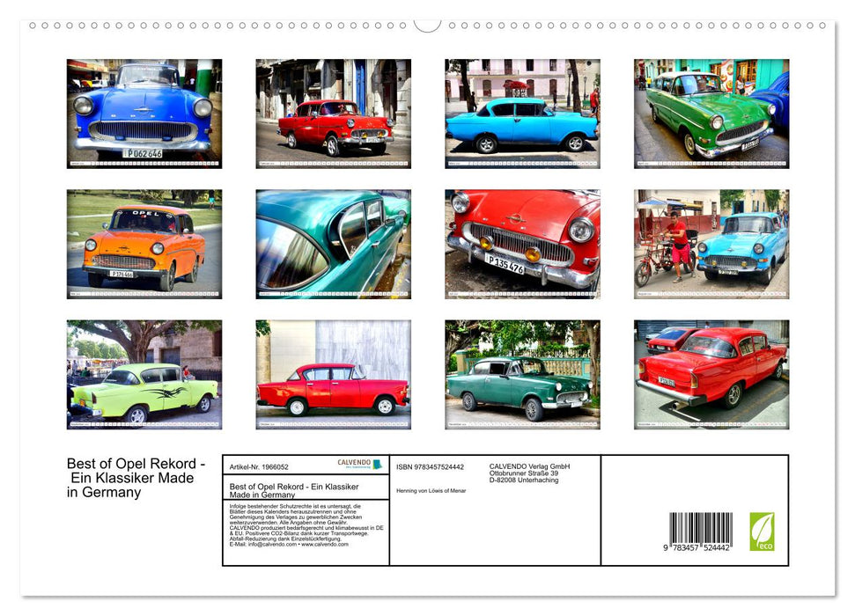Click the calendar hanging hole at top
Image resolution: width=855 pixels, height=616 pixels.
427,25
